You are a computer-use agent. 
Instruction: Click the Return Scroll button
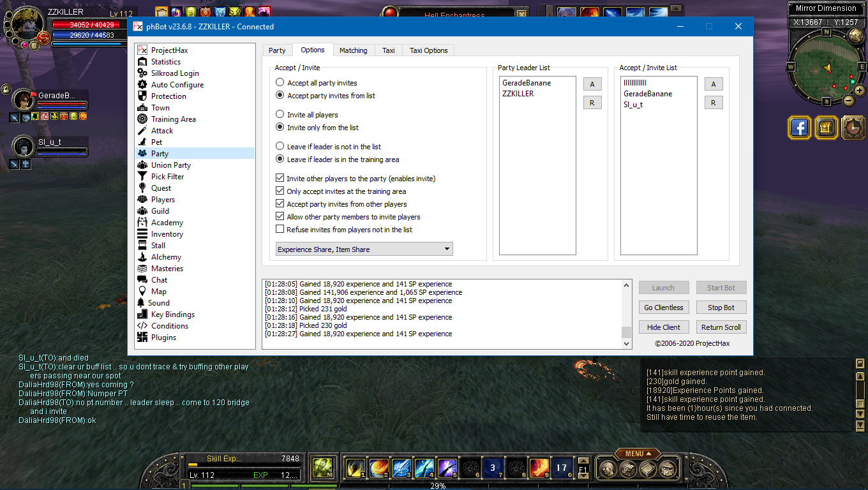point(721,327)
